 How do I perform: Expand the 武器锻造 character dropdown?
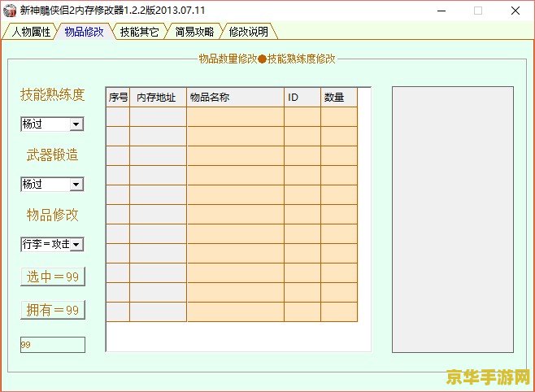tap(76, 185)
